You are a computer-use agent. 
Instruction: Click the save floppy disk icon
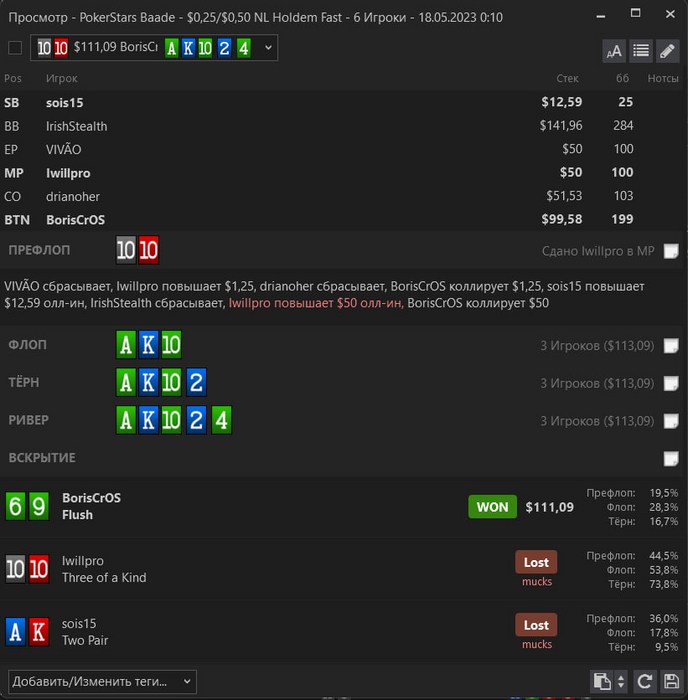point(671,681)
